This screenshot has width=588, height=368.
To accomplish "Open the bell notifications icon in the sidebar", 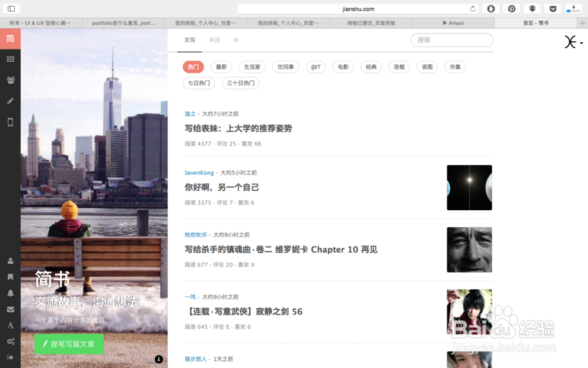I will coord(9,293).
